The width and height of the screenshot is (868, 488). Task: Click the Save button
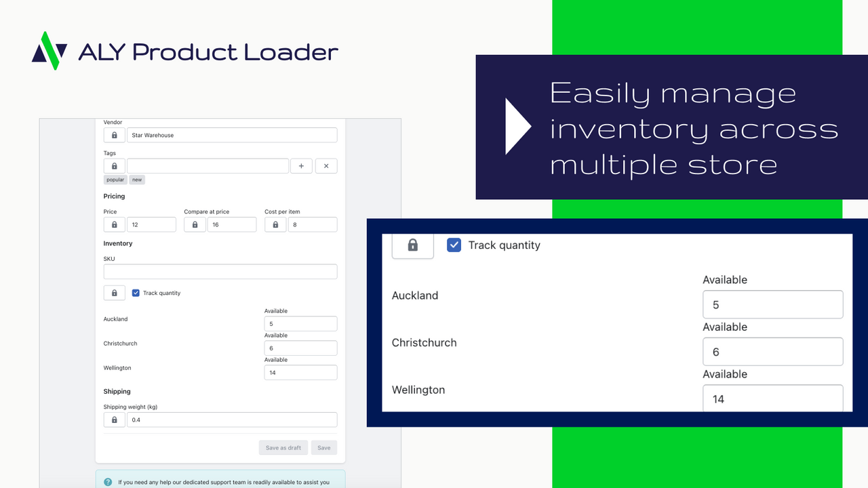(x=324, y=447)
